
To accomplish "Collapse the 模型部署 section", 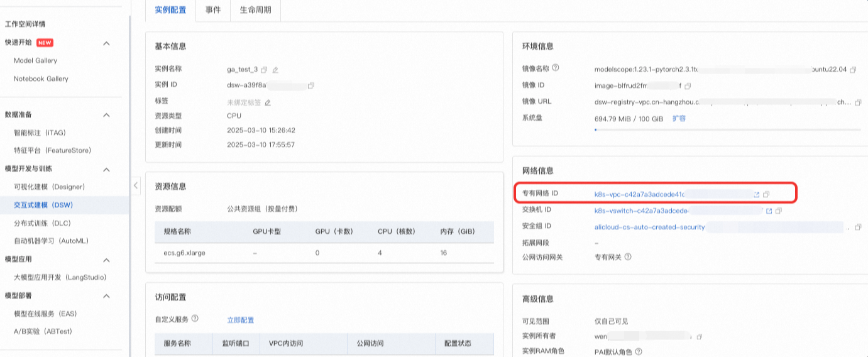I will [x=106, y=296].
